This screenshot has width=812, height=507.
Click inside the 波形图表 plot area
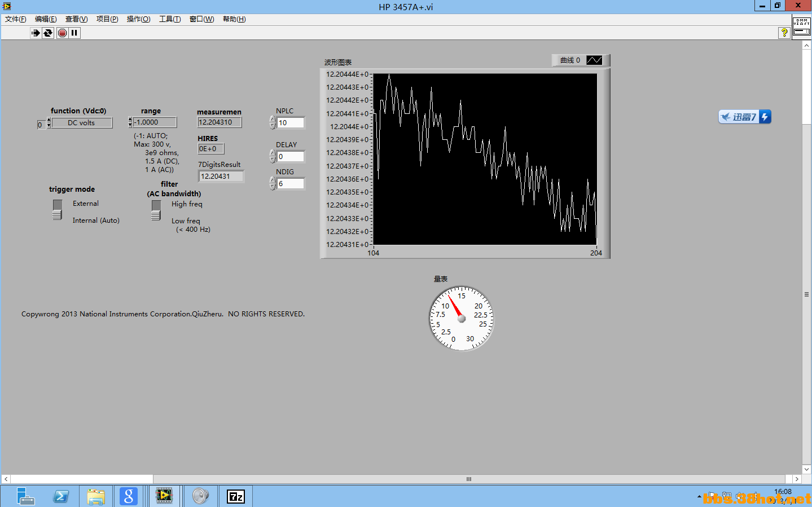(485, 159)
